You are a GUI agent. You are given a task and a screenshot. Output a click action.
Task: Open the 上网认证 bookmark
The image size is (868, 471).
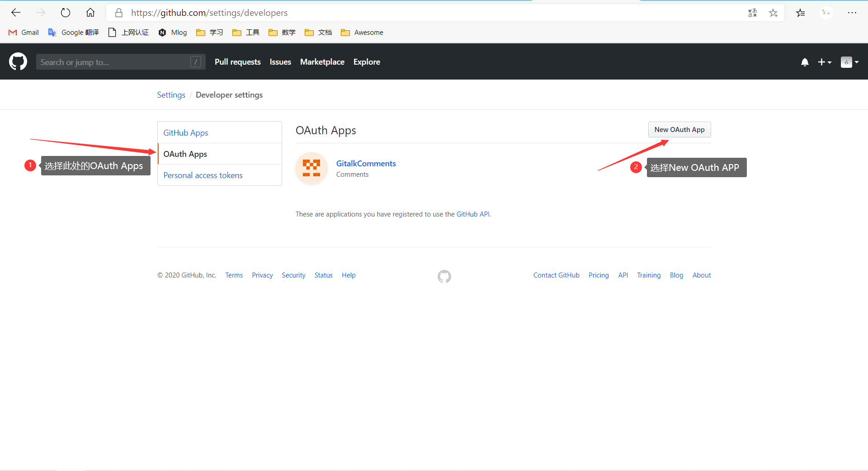click(129, 33)
